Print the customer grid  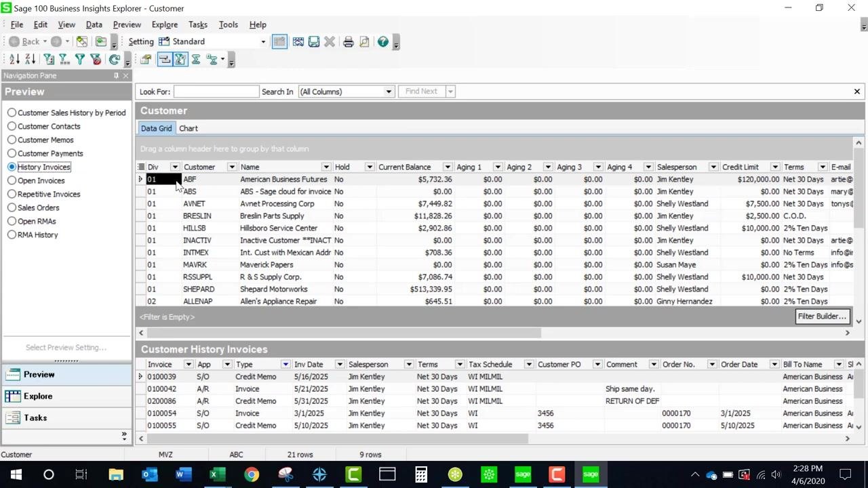click(348, 42)
